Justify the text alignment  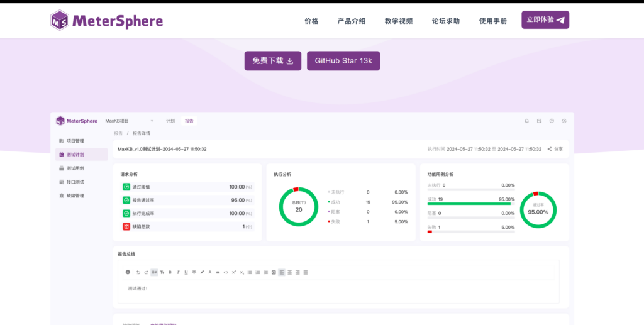click(306, 272)
